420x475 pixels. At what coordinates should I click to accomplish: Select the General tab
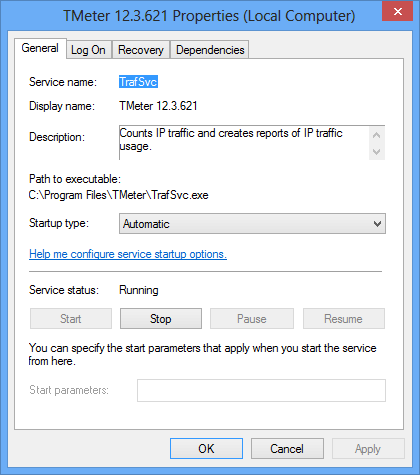40,48
